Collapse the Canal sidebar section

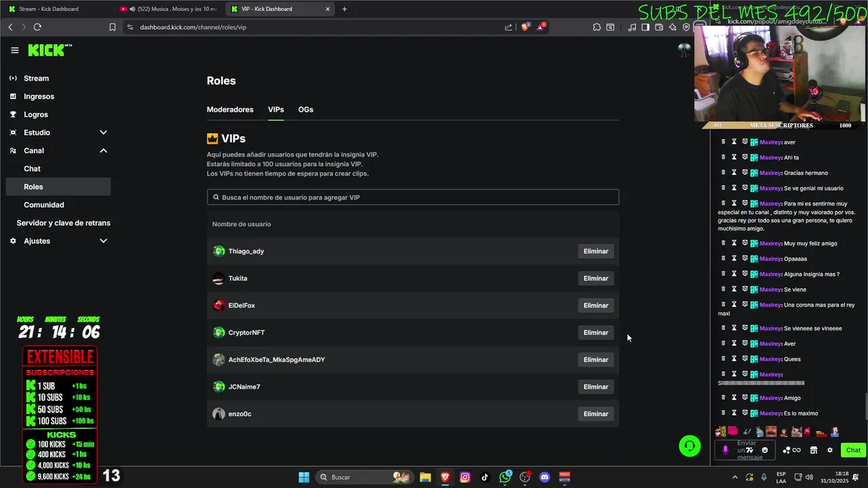point(103,150)
